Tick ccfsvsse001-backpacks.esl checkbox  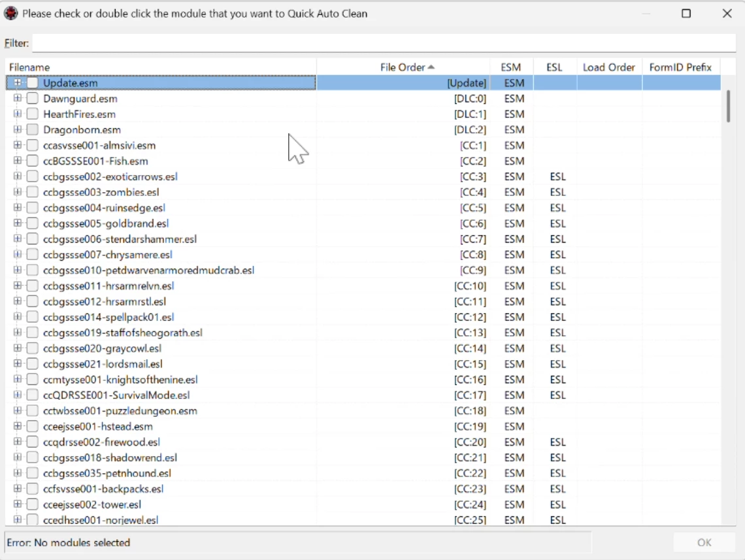(x=32, y=489)
